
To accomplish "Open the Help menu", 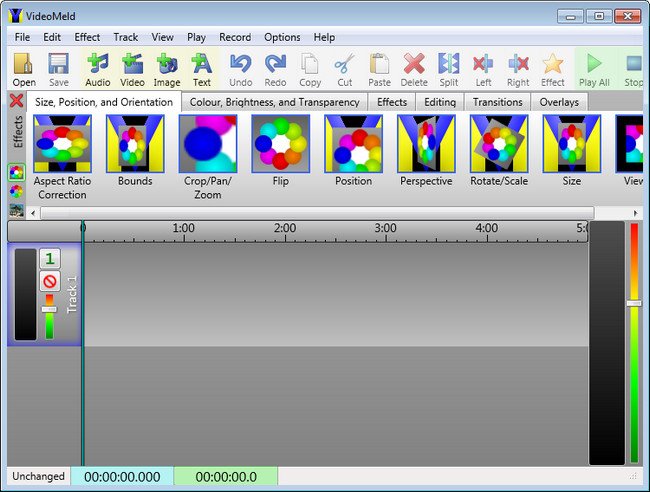I will 324,37.
